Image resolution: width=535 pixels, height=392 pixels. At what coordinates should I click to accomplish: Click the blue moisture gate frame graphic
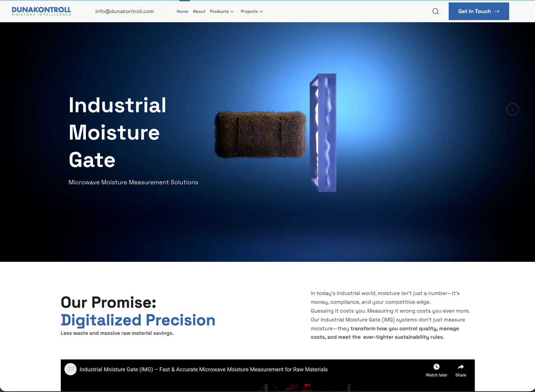point(323,132)
